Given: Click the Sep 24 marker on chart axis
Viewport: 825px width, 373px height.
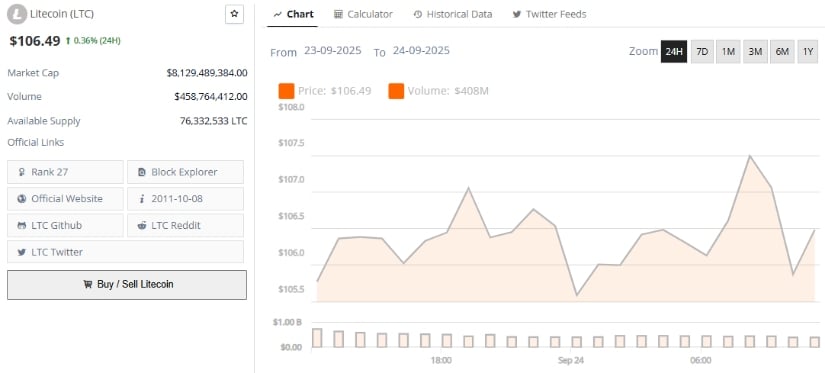Looking at the screenshot, I should 571,360.
